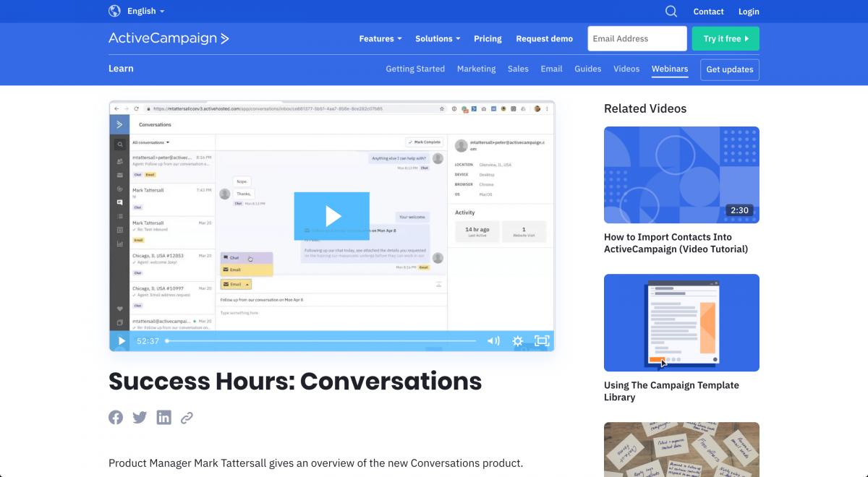Image resolution: width=868 pixels, height=477 pixels.
Task: Open the Pricing page
Action: [488, 39]
